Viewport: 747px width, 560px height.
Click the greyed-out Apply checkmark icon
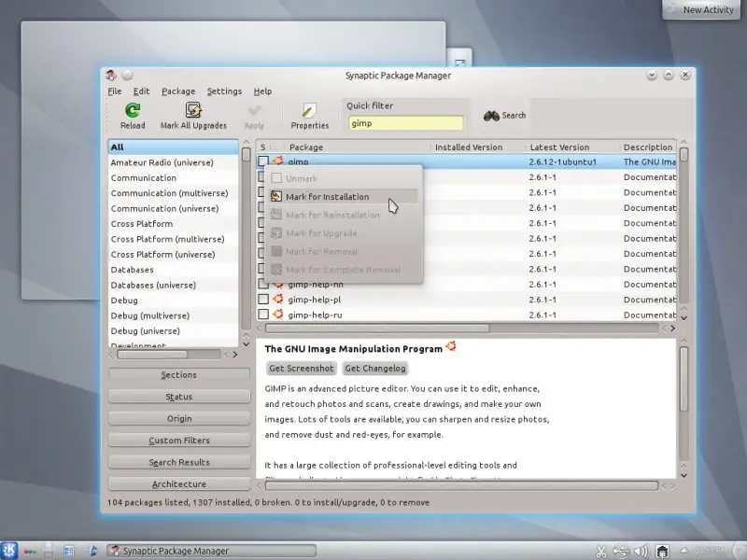[x=254, y=110]
